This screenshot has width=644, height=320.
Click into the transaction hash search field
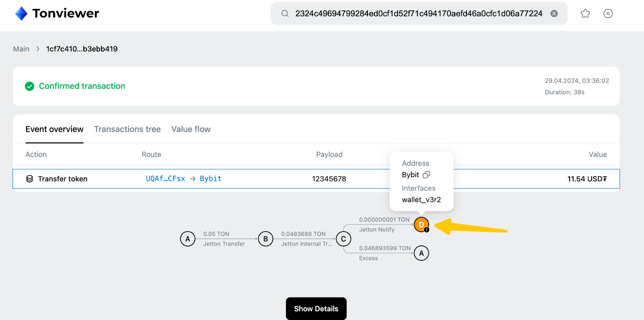[419, 14]
